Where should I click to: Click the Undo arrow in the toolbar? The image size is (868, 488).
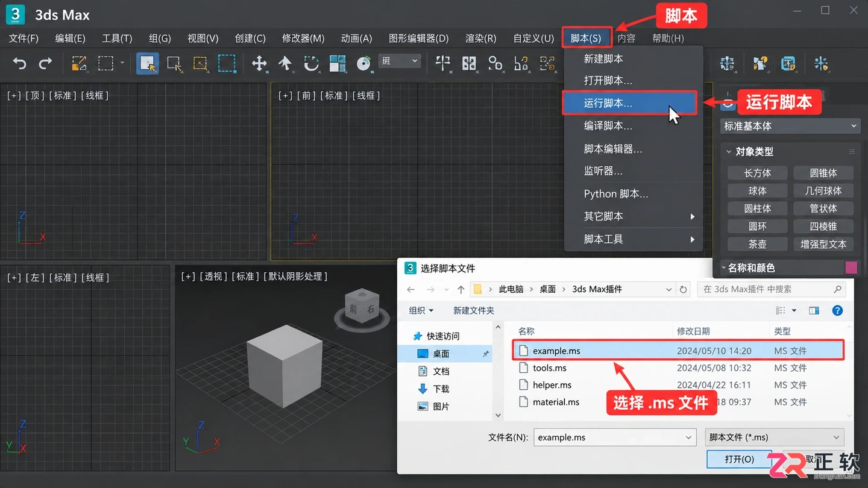[x=19, y=63]
